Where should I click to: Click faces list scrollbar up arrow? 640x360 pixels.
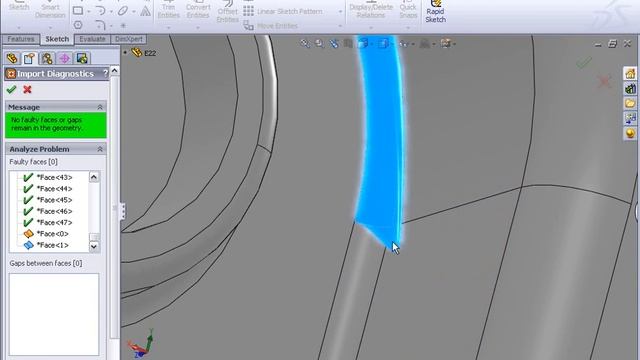94,177
